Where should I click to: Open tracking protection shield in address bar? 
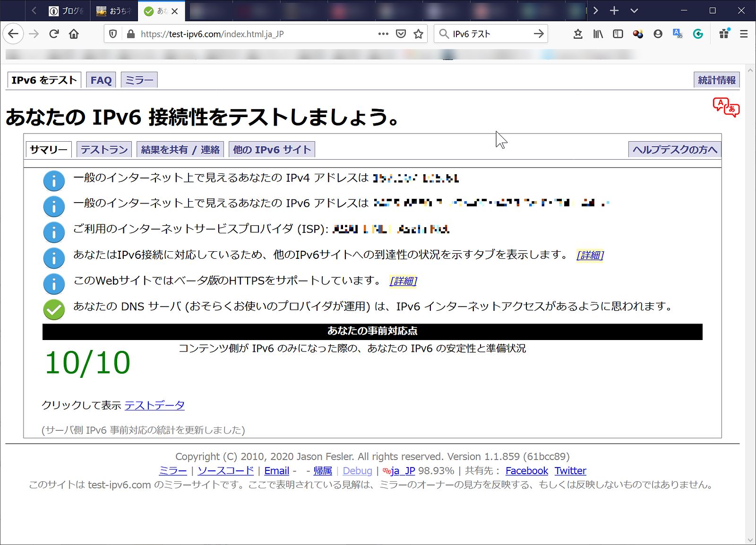pos(113,34)
